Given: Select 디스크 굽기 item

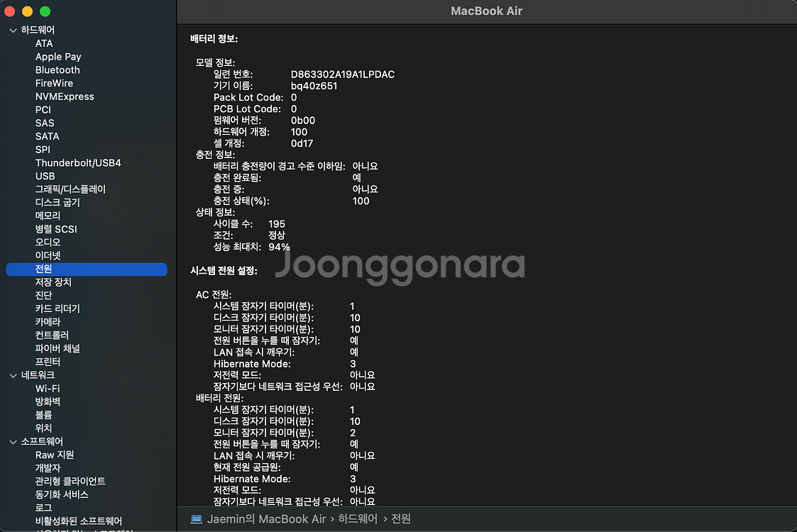Looking at the screenshot, I should [57, 202].
